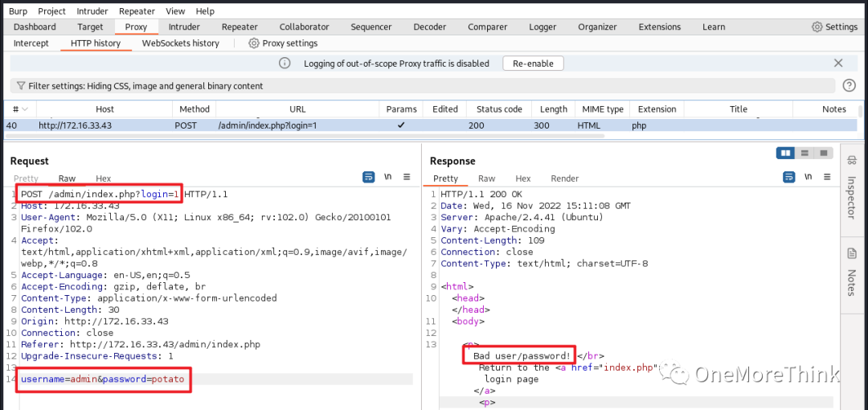The height and width of the screenshot is (410, 868).
Task: Open Request pane options menu
Action: point(407,178)
